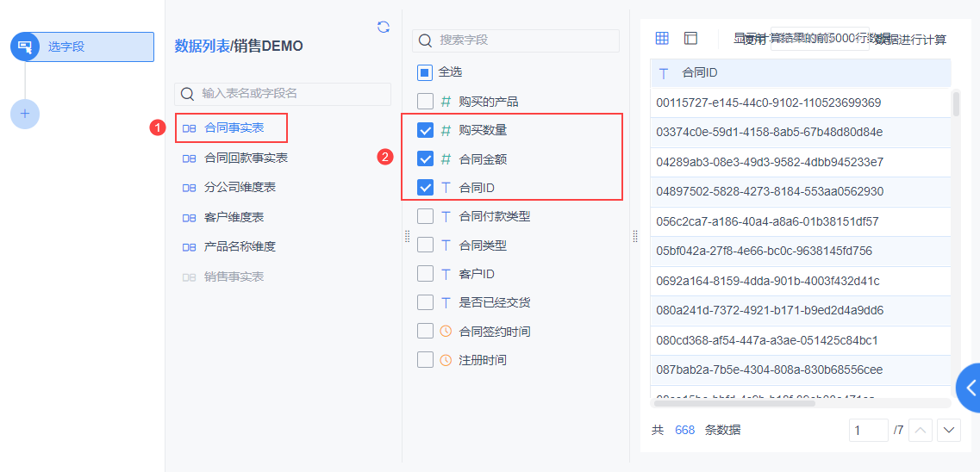Click the clock icon of 注册时间
980x472 pixels.
[446, 360]
